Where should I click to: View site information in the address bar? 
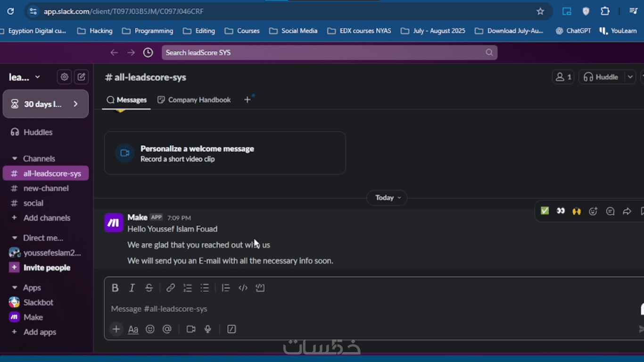pos(33,11)
